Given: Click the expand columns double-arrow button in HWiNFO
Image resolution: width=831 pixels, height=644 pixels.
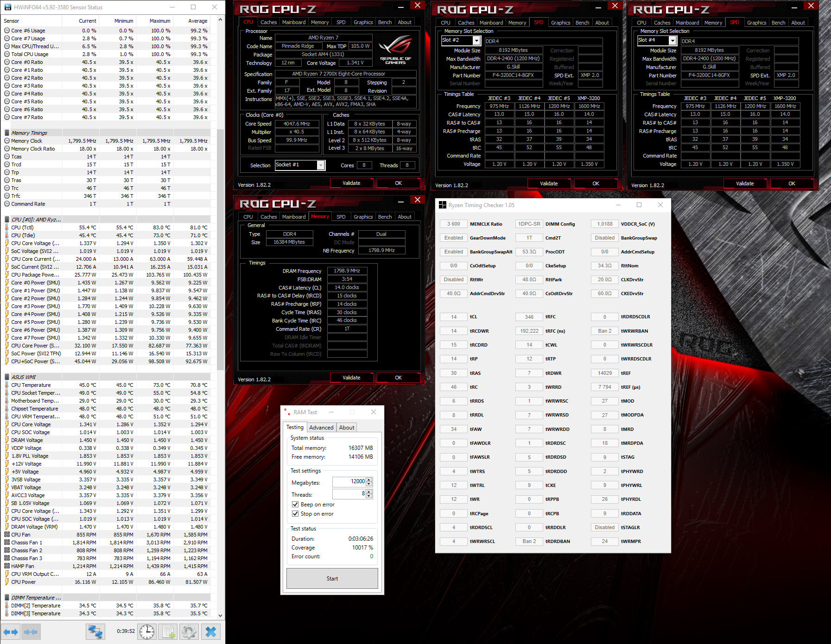Looking at the screenshot, I should (11, 632).
